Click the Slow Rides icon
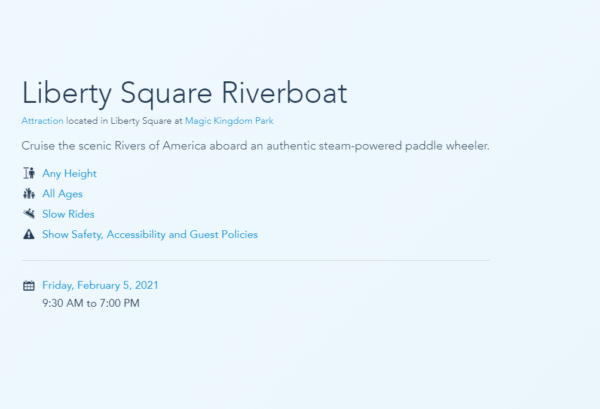Screen dimensions: 600x409 [x=28, y=214]
